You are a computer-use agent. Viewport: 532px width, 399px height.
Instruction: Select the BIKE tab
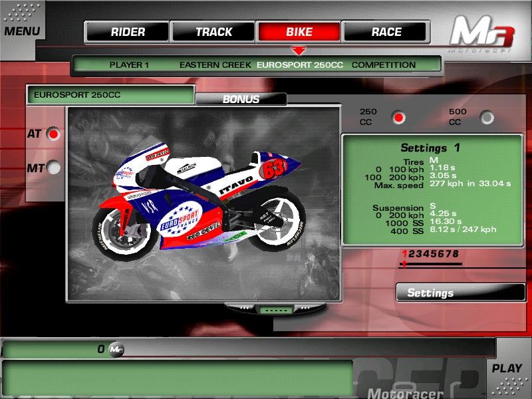(299, 32)
